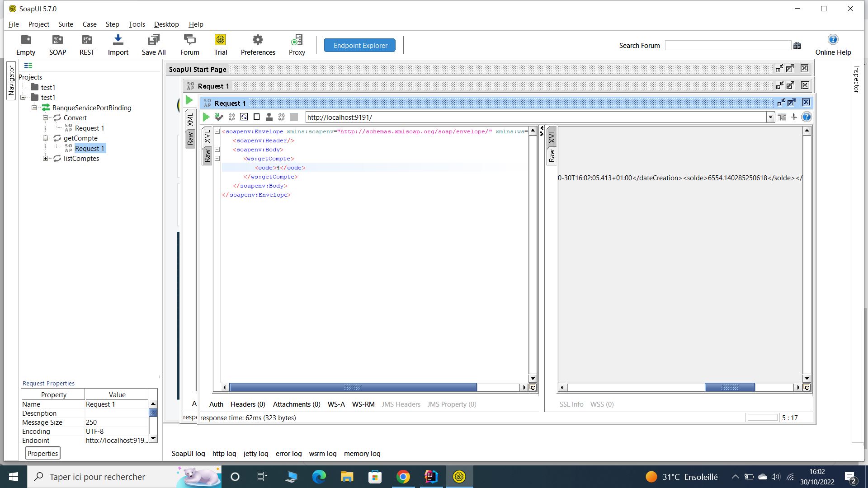Viewport: 868px width, 488px height.
Task: Configure Proxy using the toolbar icon
Action: (x=297, y=45)
